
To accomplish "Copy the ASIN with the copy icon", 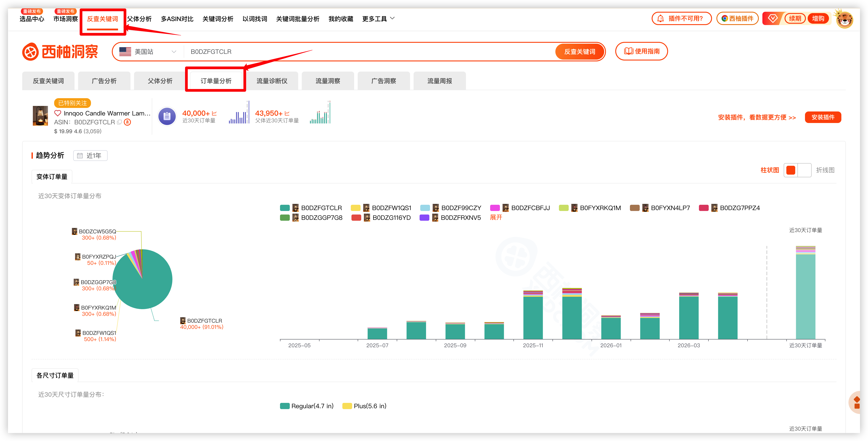I will coord(119,122).
